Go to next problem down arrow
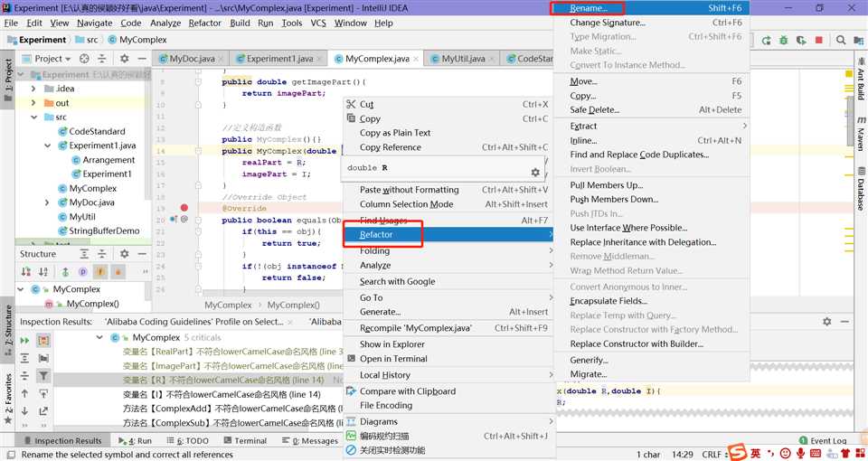 (x=24, y=411)
